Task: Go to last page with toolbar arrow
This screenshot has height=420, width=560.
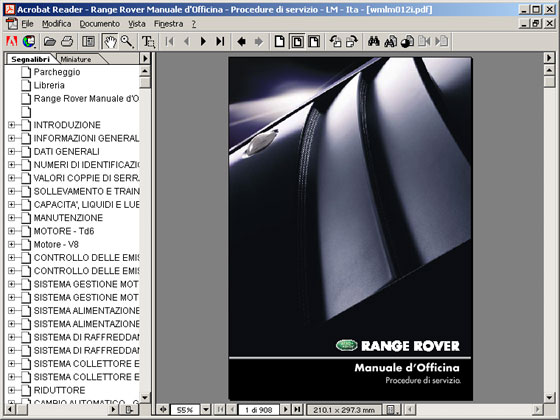Action: coord(220,41)
